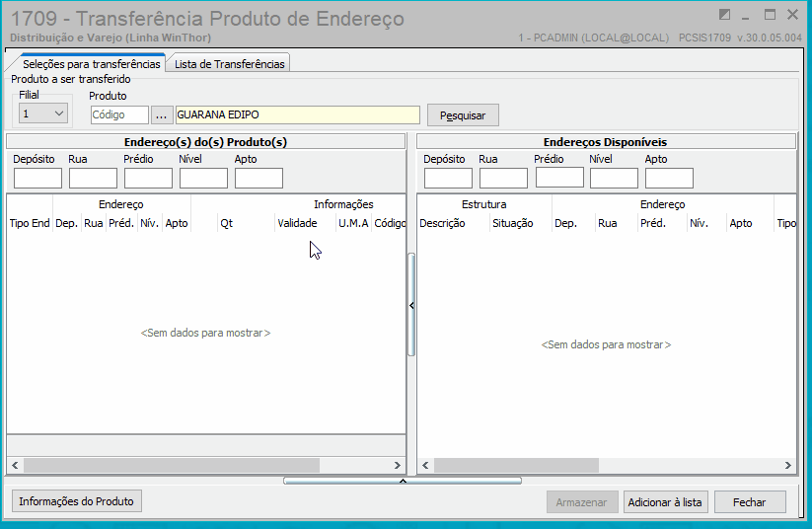Viewport: 812px width, 529px height.
Task: Click Endereço(s) do(s) Produto(s) section header
Action: coord(205,142)
